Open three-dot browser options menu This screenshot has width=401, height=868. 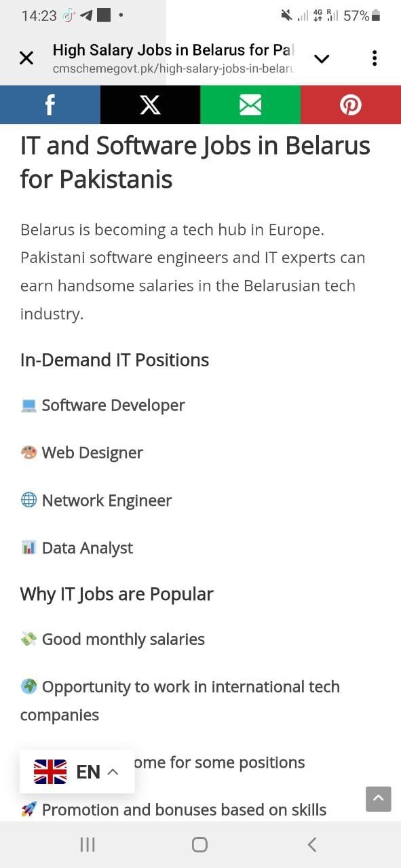[x=375, y=58]
